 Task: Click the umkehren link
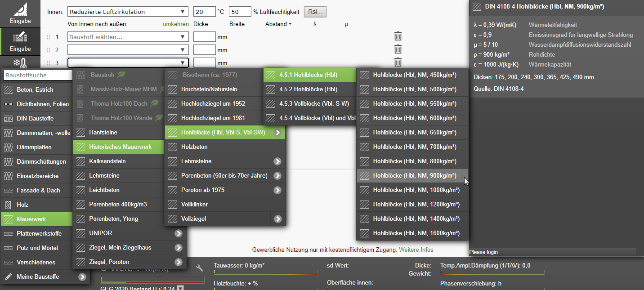pyautogui.click(x=175, y=24)
